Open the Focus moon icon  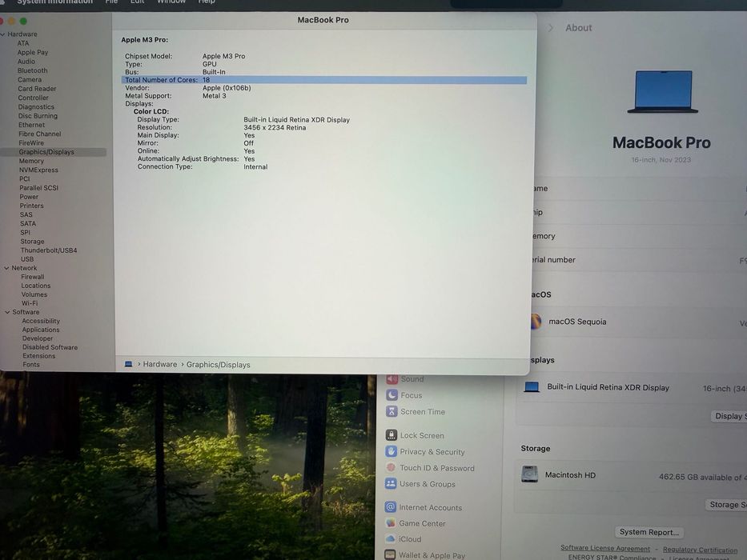tap(392, 394)
